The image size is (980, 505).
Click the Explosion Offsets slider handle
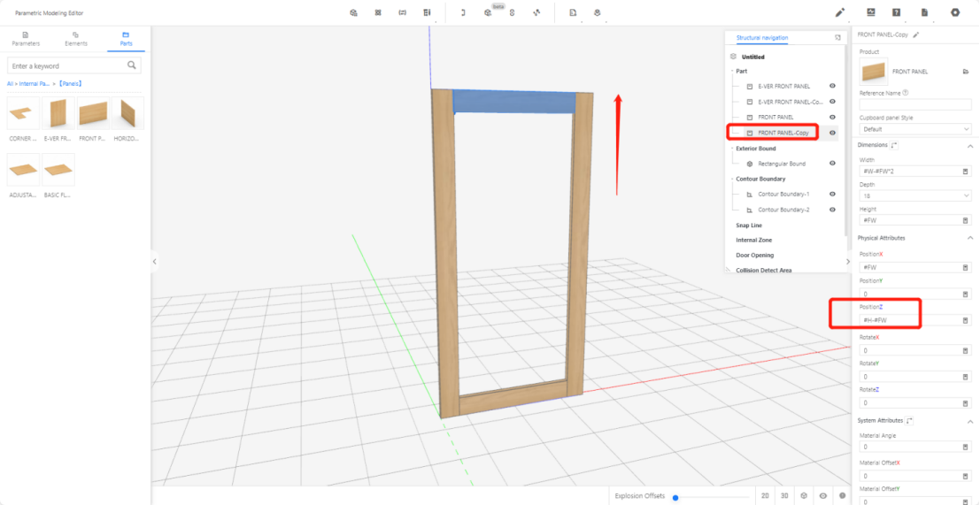click(675, 497)
